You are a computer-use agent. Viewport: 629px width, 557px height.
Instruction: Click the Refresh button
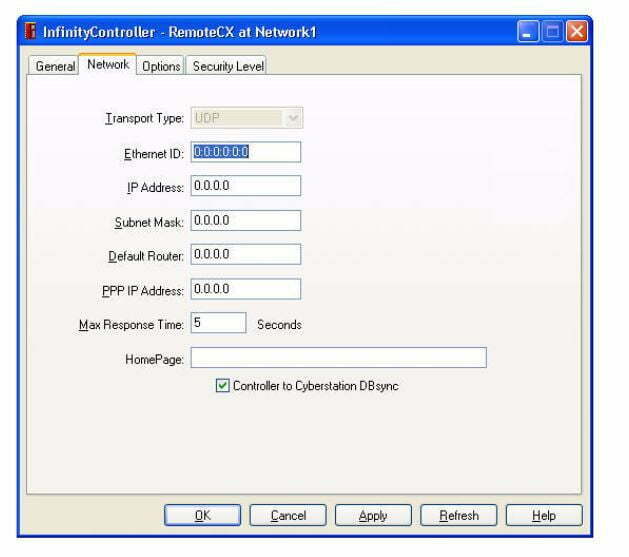(459, 515)
